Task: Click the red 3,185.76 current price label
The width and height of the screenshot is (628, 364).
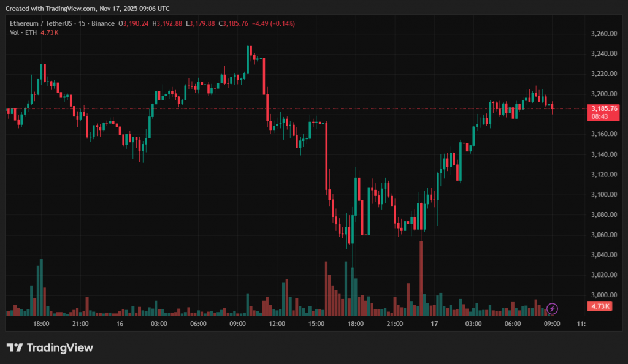Action: pos(603,108)
